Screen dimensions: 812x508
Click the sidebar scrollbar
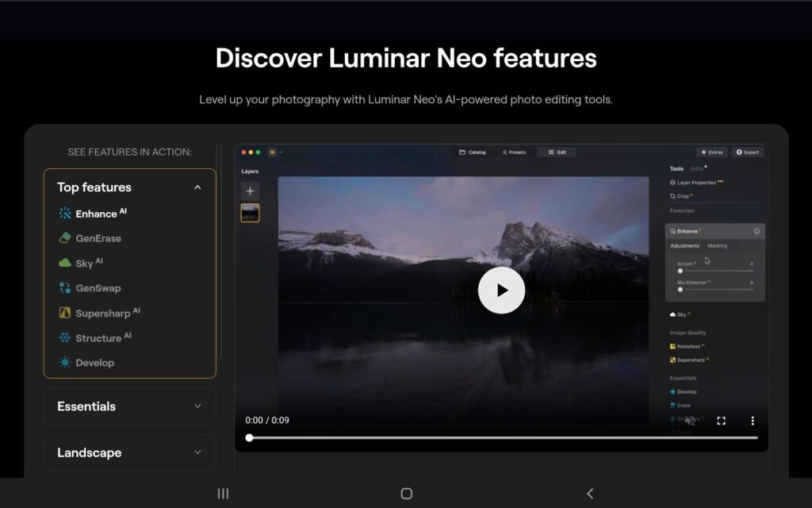point(219,252)
